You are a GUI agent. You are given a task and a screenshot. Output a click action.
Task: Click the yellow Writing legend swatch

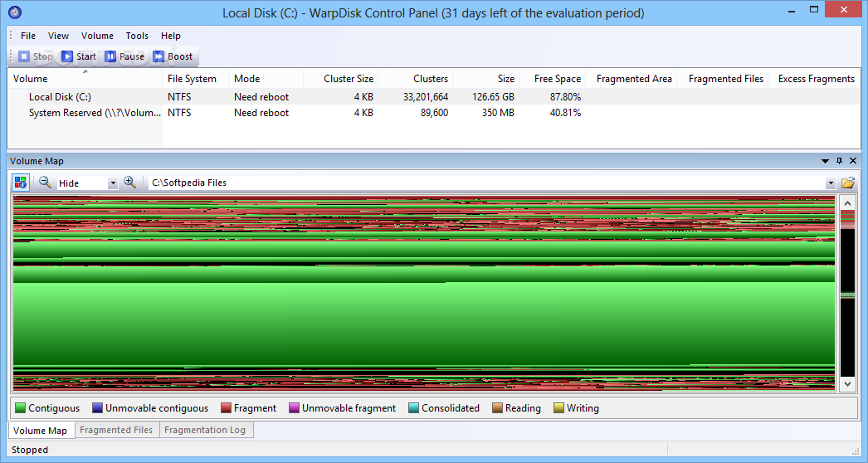pyautogui.click(x=558, y=408)
